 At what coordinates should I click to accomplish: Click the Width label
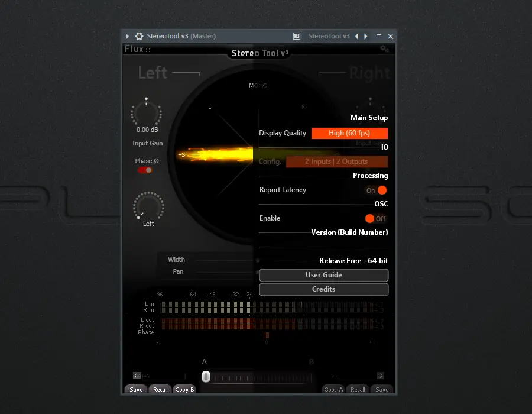[176, 260]
